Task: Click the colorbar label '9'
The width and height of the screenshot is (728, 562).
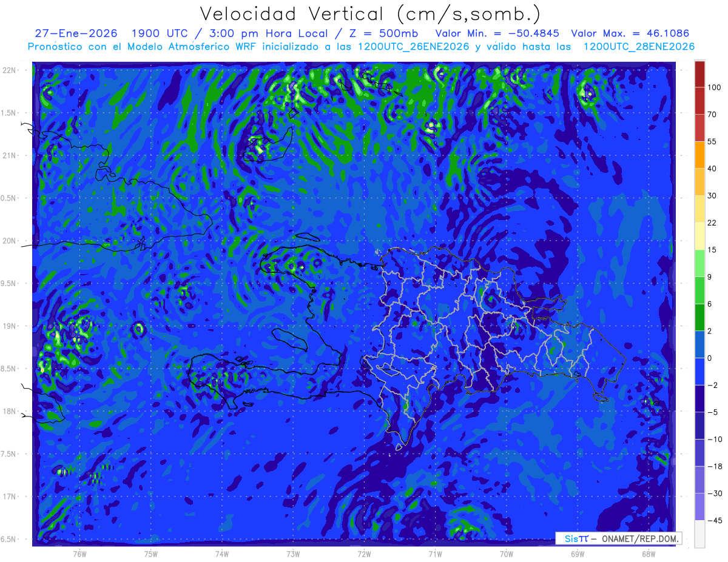Action: 710,277
